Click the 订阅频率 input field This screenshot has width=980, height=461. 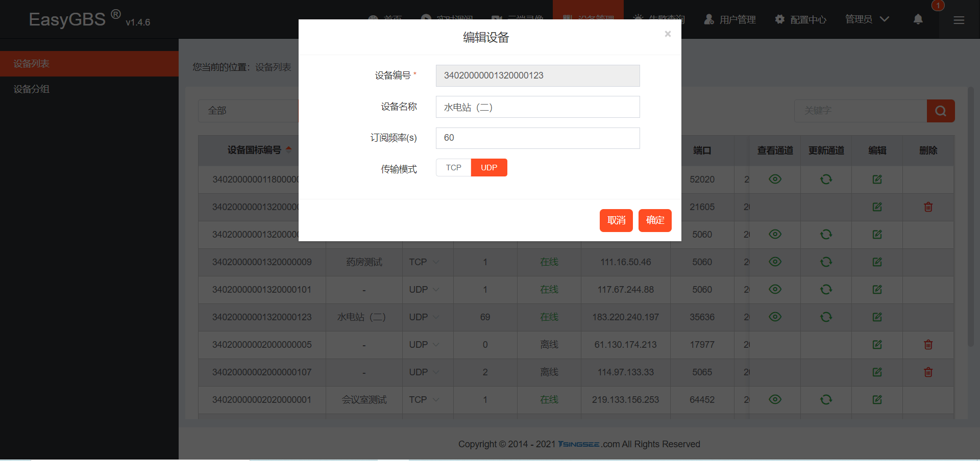tap(537, 138)
